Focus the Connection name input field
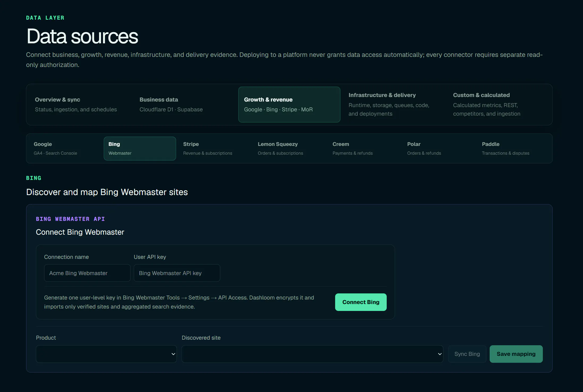 coord(87,273)
